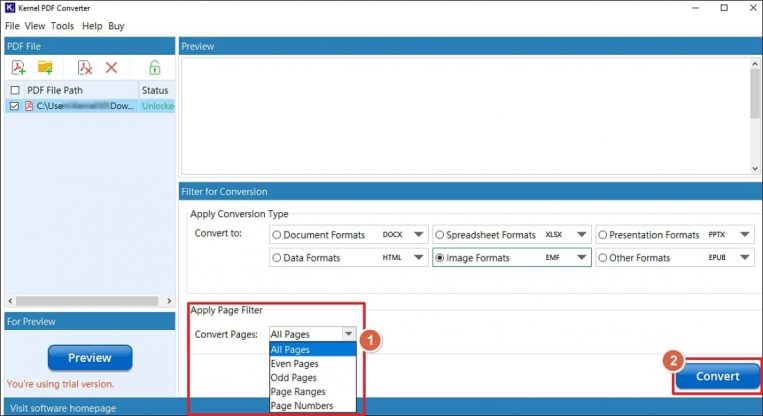Visit software homepage link
Image resolution: width=763 pixels, height=416 pixels.
63,408
